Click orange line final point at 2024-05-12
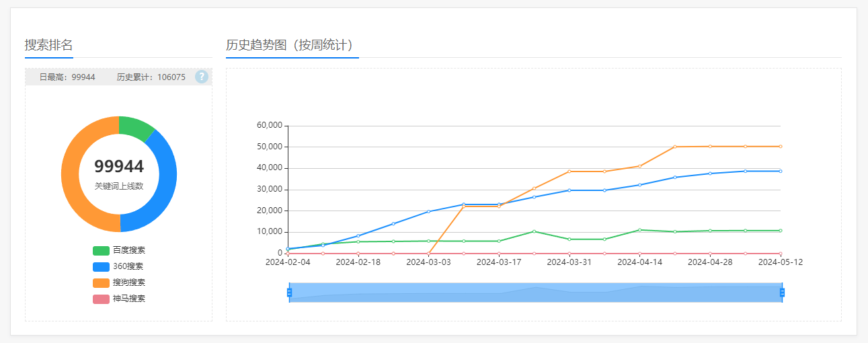The width and height of the screenshot is (868, 343). coord(781,147)
